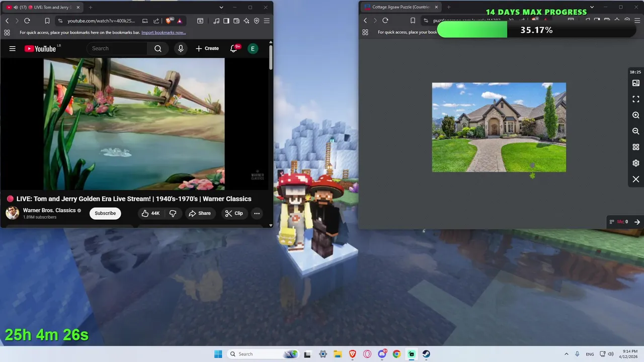The height and width of the screenshot is (362, 644).
Task: Open a new tab in puzzle window
Action: point(449,7)
